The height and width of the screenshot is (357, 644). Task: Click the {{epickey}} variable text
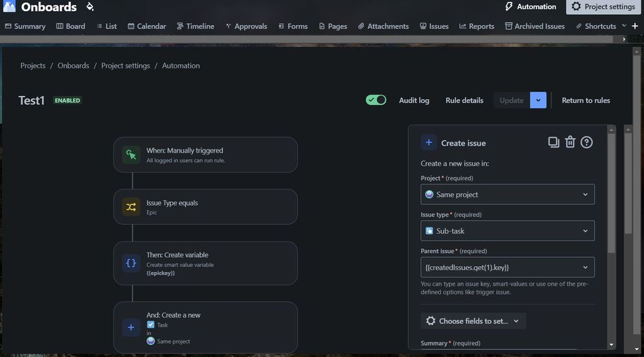pos(161,273)
